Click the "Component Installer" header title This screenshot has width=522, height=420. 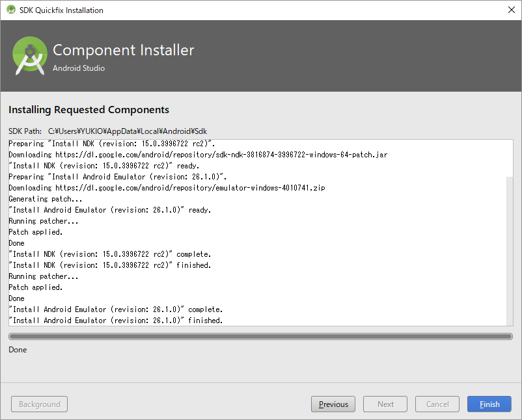123,50
